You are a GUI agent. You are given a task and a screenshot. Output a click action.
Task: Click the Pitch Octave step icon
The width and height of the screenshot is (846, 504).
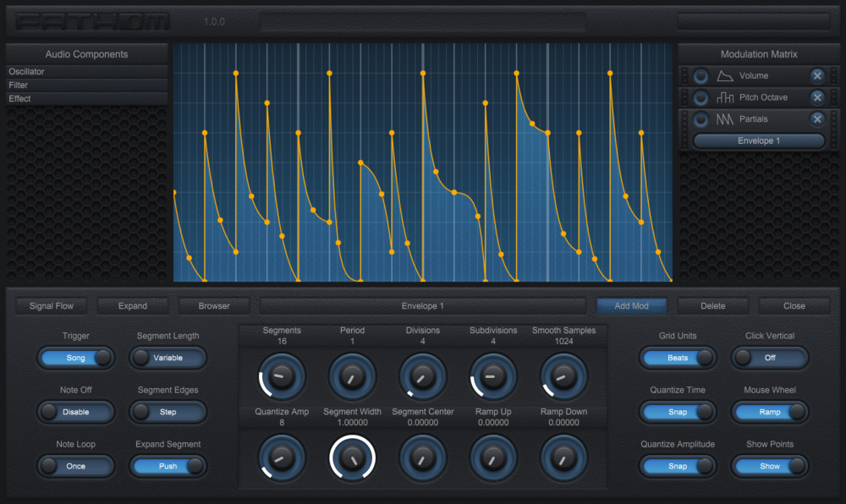(725, 98)
